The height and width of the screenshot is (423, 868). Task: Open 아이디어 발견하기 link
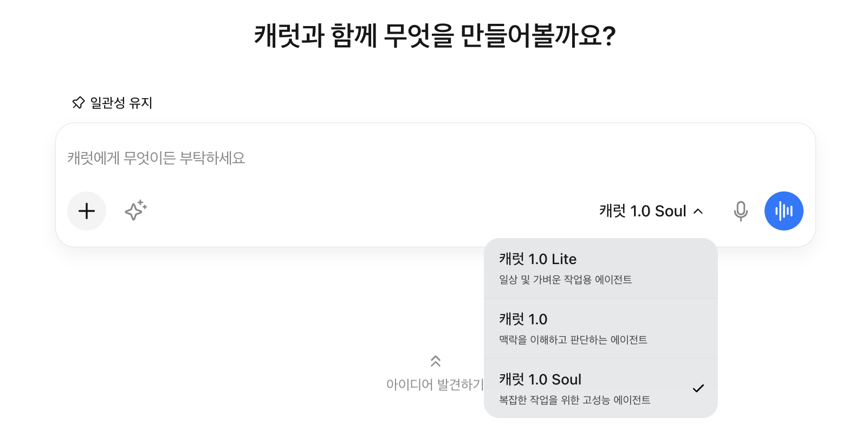(x=436, y=384)
